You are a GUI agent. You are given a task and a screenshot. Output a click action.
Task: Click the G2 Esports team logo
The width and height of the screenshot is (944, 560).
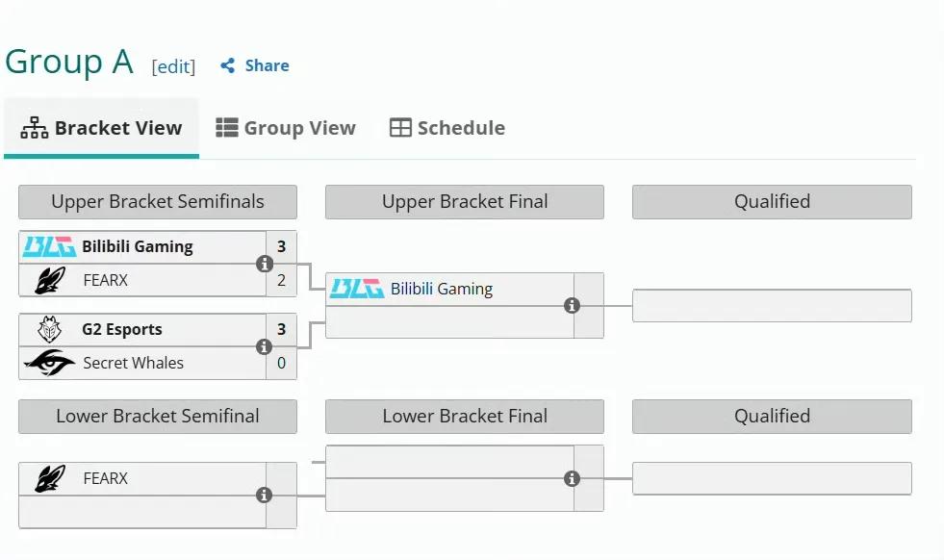coord(49,330)
